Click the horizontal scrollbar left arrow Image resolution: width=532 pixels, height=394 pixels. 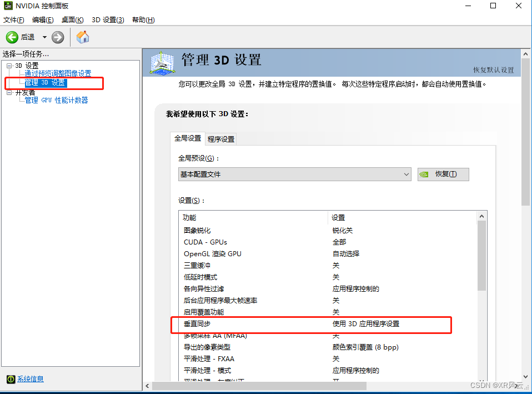pyautogui.click(x=147, y=386)
